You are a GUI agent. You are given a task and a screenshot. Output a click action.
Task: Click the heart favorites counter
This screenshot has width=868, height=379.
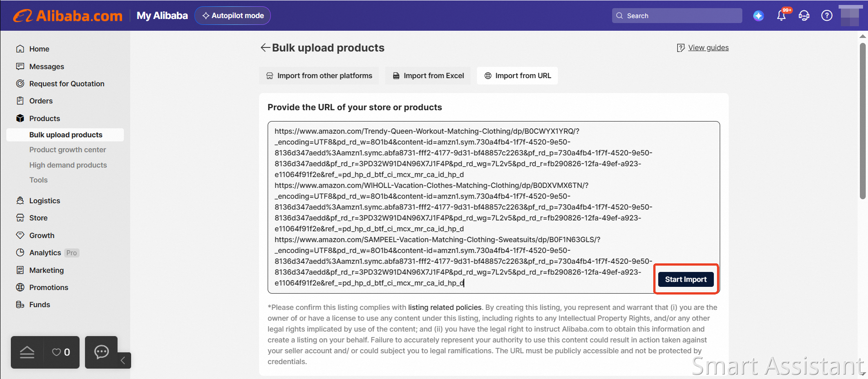pos(61,352)
